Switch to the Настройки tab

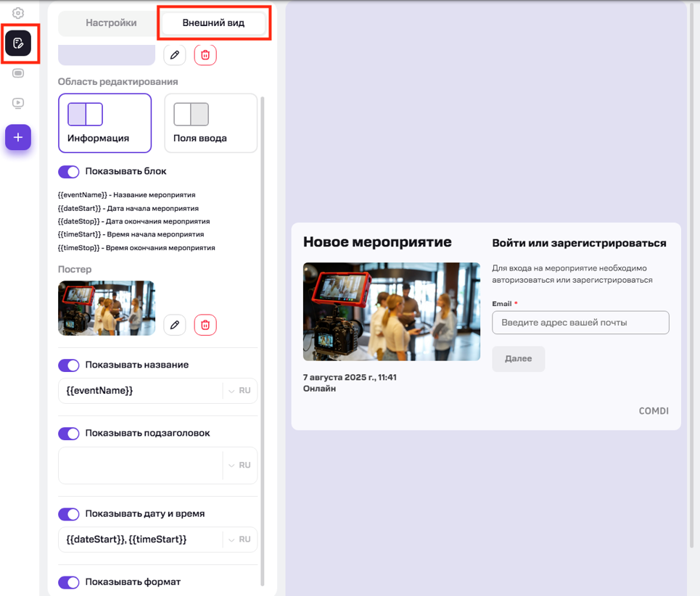point(111,22)
